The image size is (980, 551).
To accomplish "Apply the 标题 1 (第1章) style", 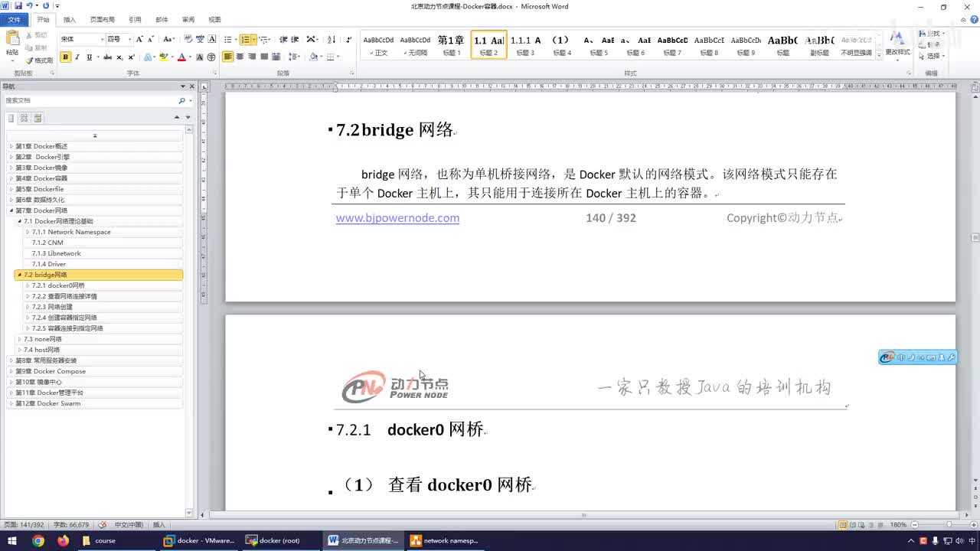I will (x=451, y=44).
